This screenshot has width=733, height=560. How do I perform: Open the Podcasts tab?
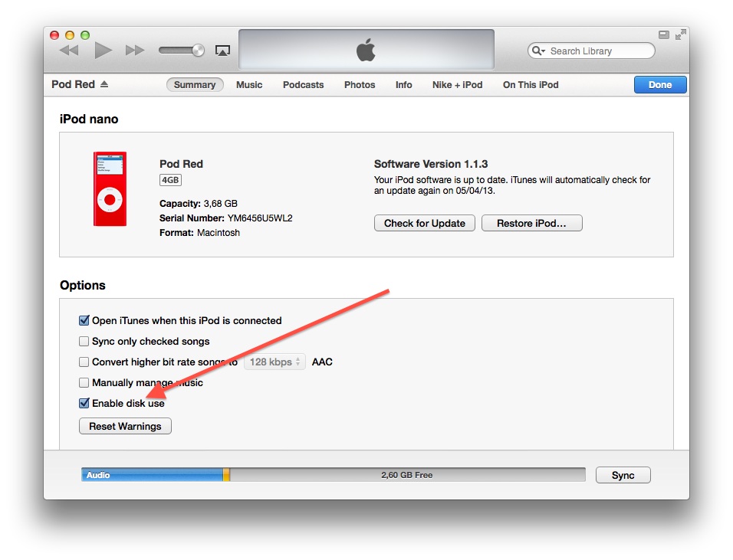point(304,84)
